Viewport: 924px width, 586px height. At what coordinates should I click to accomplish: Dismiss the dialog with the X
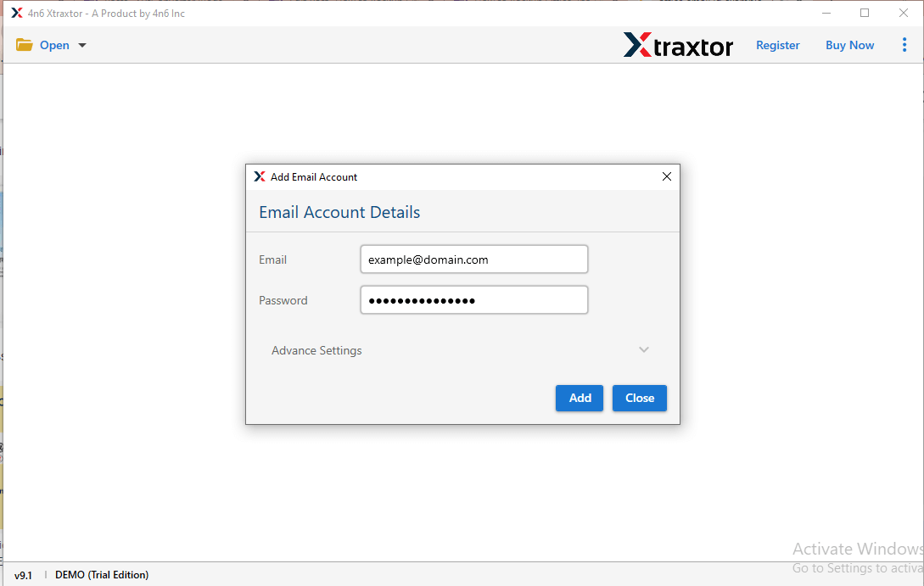click(667, 176)
